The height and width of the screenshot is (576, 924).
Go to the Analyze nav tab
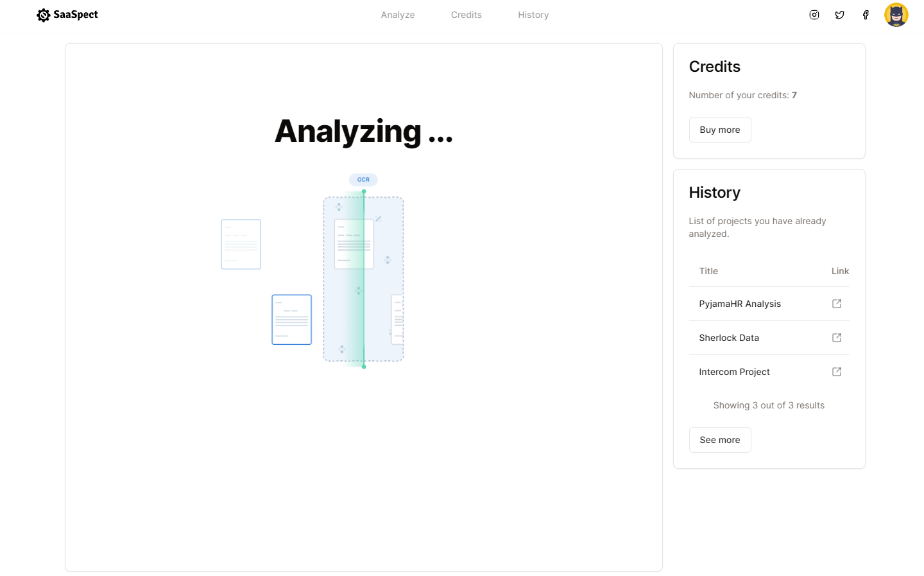[398, 15]
